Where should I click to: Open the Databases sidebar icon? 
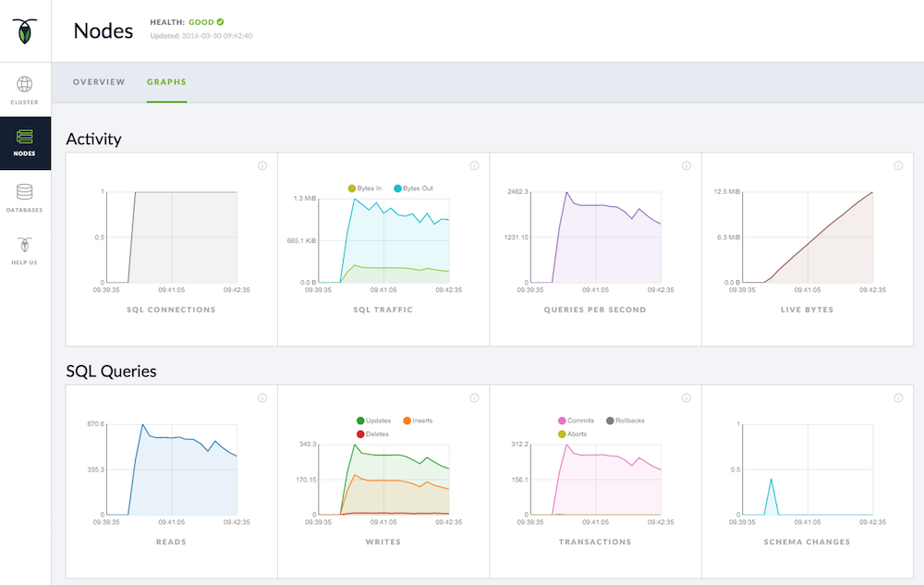coord(25,193)
